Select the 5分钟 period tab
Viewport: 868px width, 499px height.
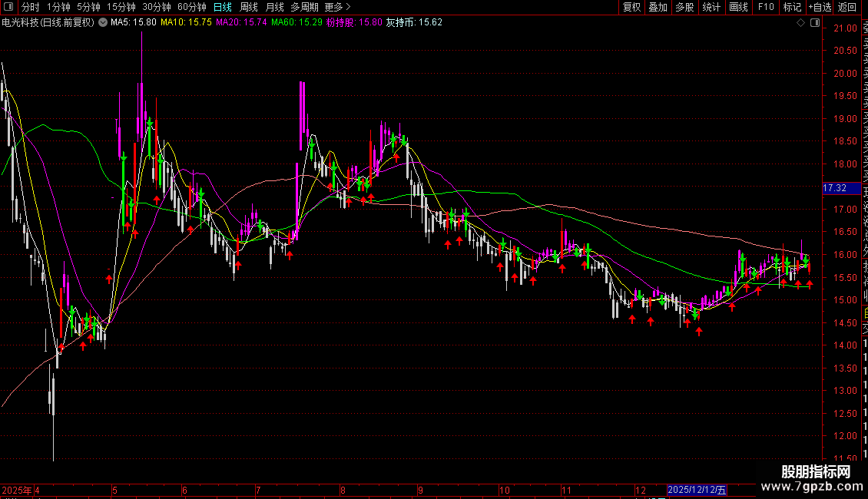(88, 7)
